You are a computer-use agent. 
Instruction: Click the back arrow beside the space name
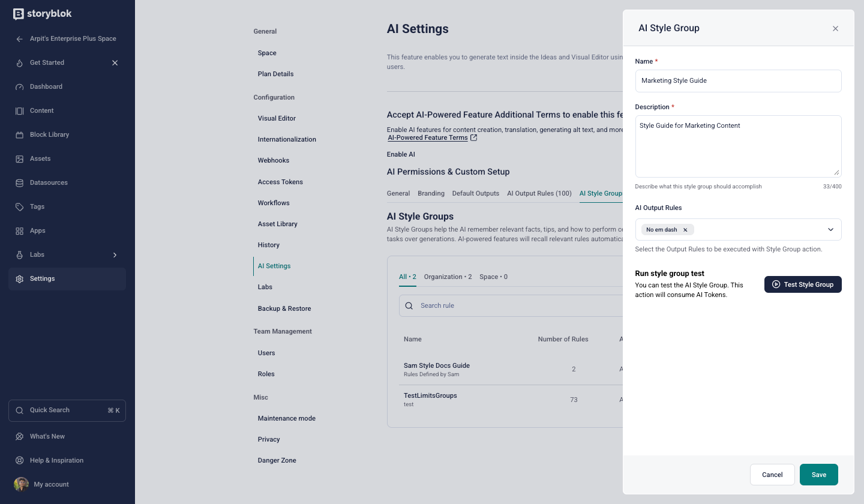click(x=19, y=39)
